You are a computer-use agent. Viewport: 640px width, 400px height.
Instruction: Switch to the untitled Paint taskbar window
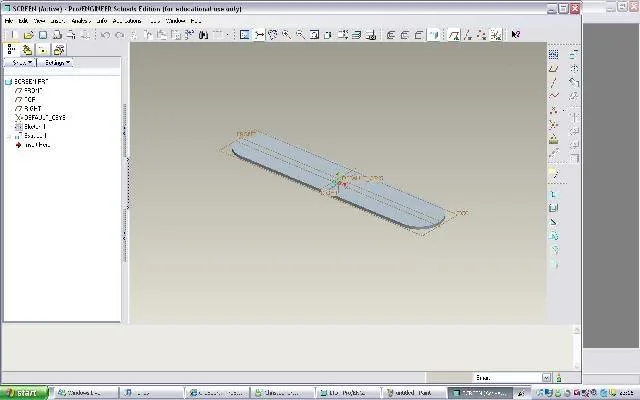click(x=413, y=393)
